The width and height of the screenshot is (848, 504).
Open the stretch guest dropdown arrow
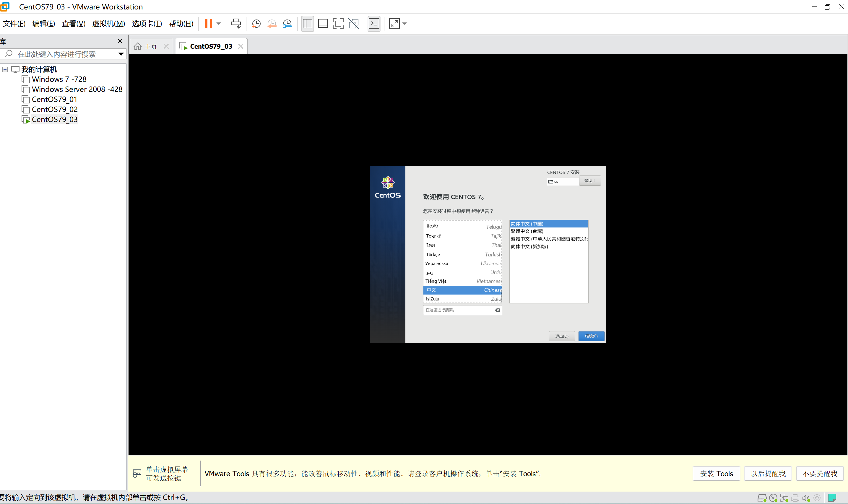(x=404, y=23)
